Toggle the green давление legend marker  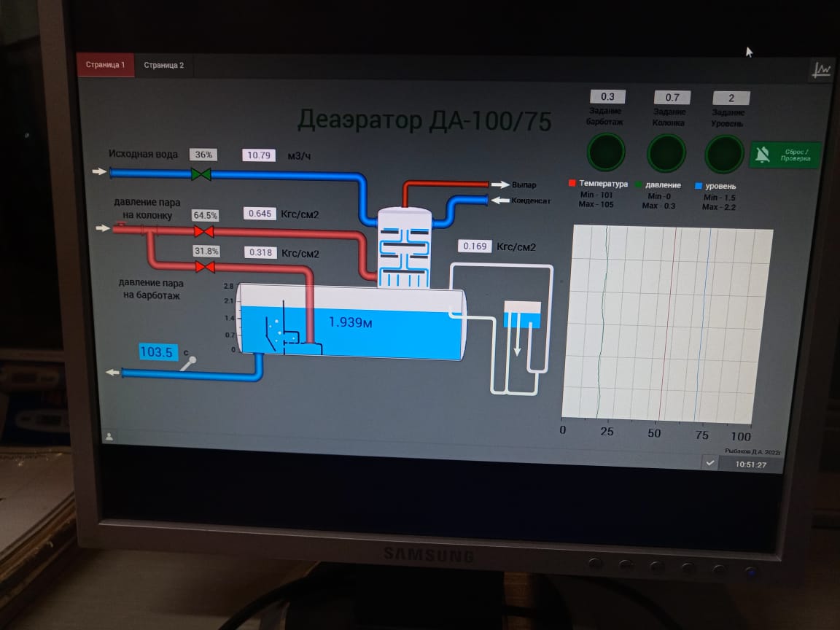click(x=639, y=184)
